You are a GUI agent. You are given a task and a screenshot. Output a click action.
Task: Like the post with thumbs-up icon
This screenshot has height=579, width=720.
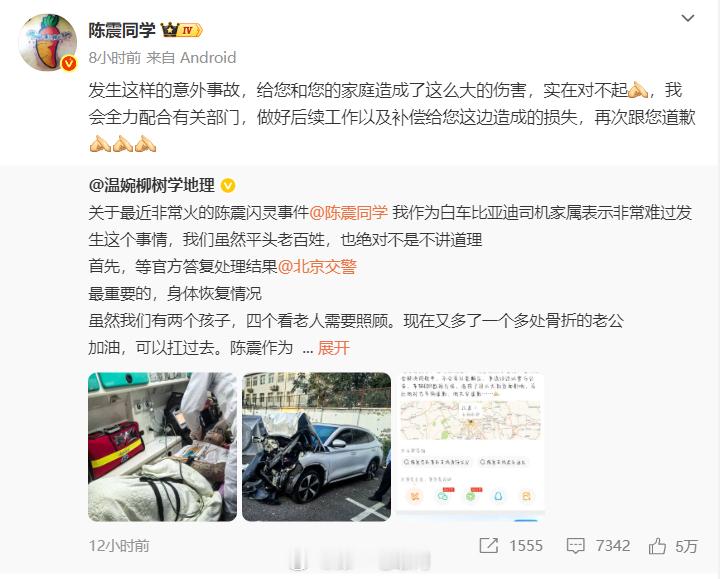point(657,545)
